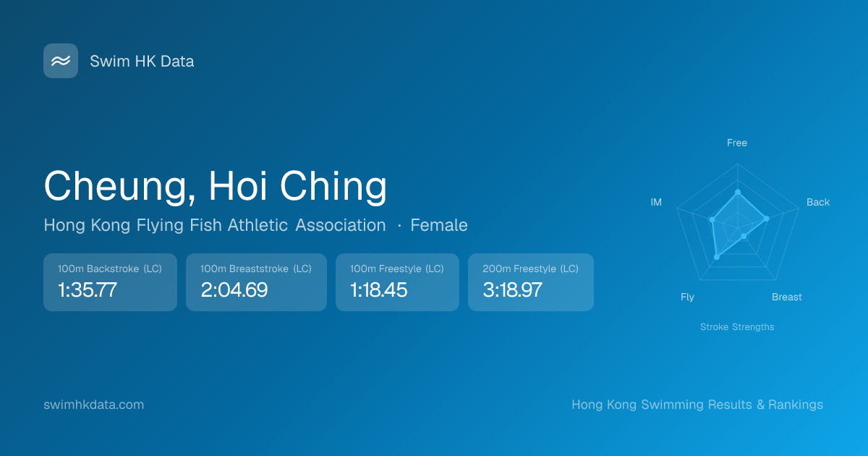Select the 100m Freestyle (LC) time card
Screen dimensions: 868x456
(x=397, y=282)
